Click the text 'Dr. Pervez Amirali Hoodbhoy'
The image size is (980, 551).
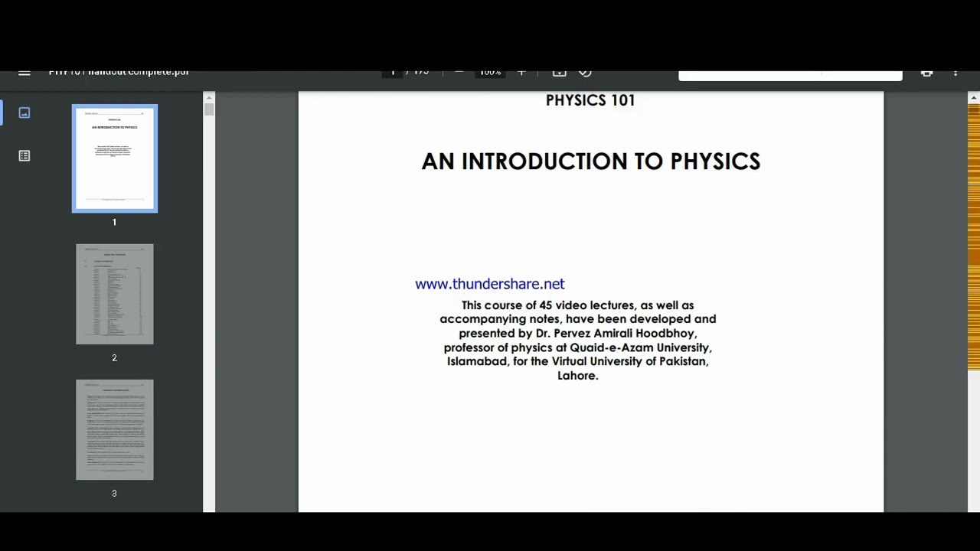(616, 334)
